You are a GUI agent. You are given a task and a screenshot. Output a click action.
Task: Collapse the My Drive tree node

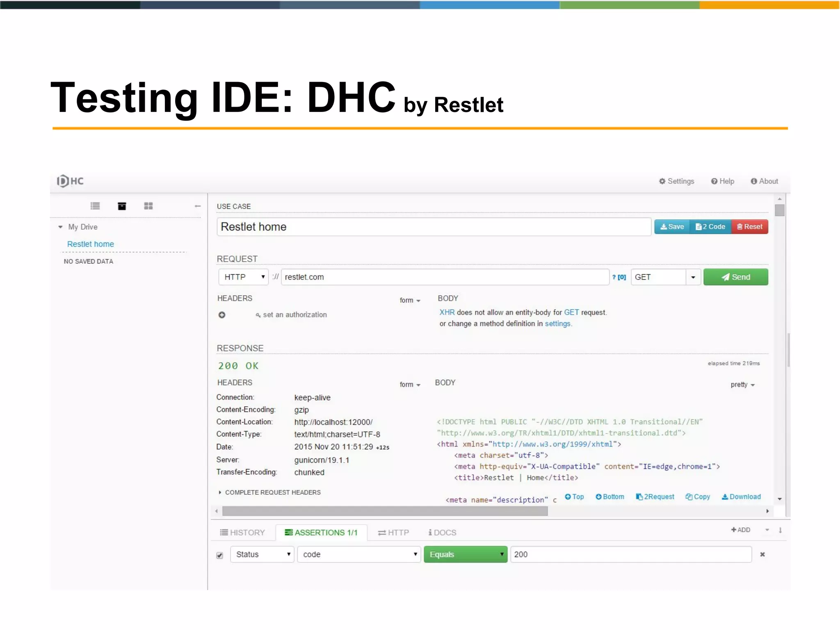click(x=60, y=227)
